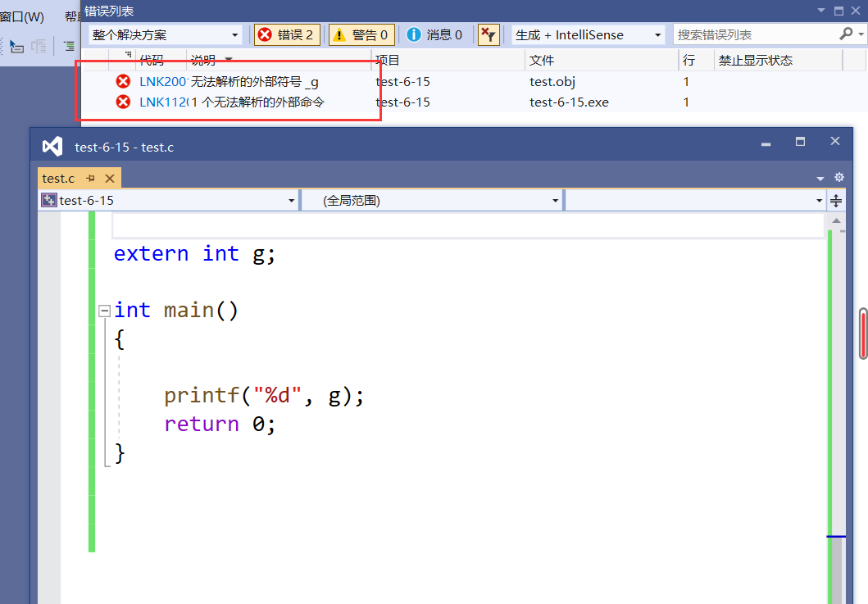Toggle the 消息 0 filter button

pos(434,35)
